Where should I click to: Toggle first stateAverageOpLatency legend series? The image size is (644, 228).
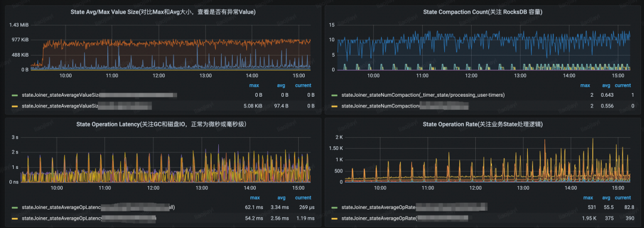coord(98,207)
